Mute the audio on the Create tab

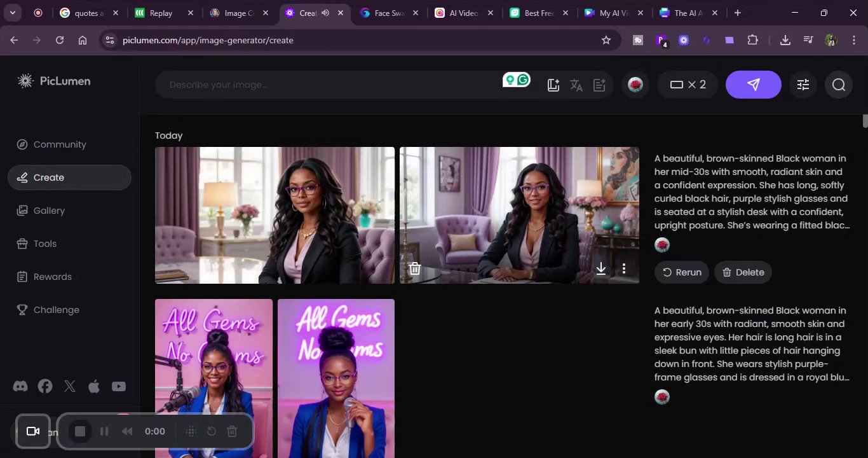(325, 13)
